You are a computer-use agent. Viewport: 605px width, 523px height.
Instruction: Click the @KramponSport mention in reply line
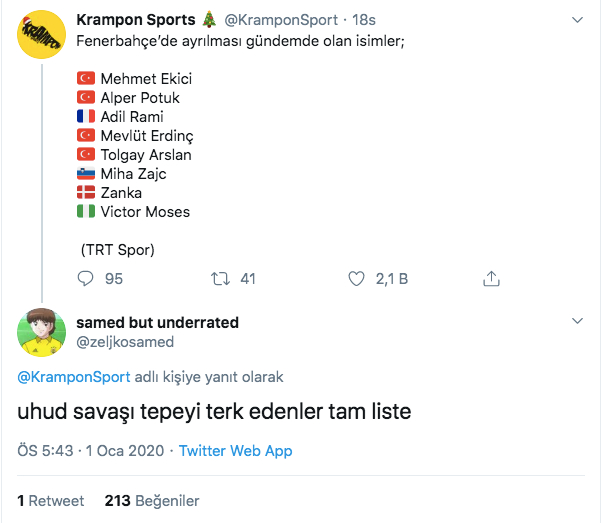(74, 377)
